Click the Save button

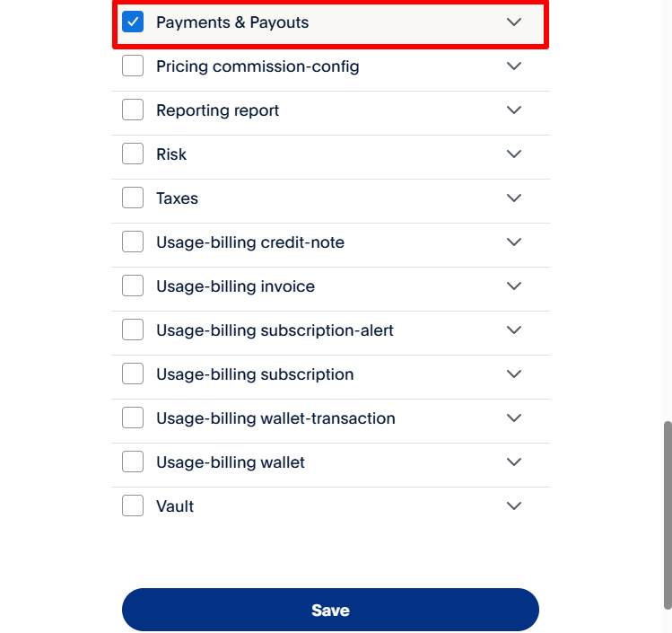click(330, 611)
